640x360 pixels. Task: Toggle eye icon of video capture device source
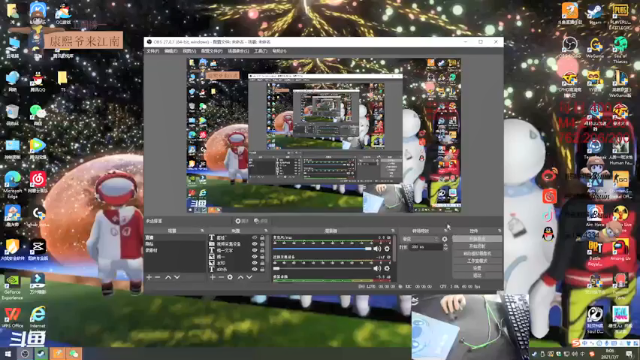254,244
